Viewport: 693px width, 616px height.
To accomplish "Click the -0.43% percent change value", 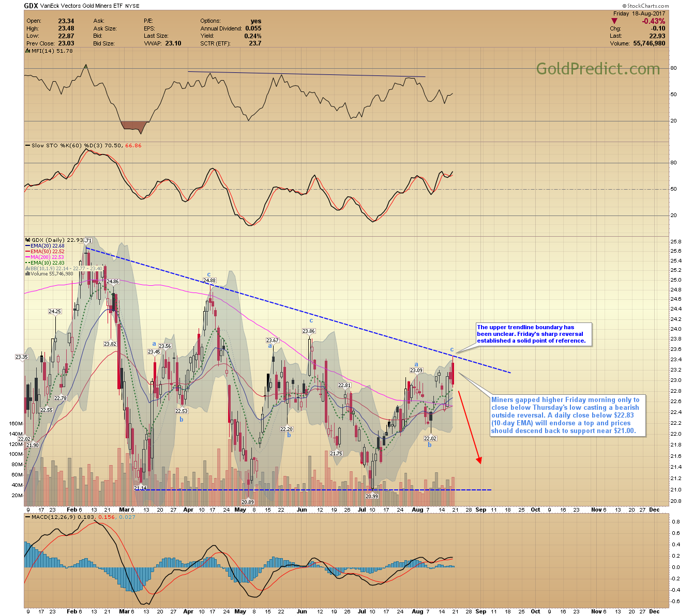I will pyautogui.click(x=653, y=21).
